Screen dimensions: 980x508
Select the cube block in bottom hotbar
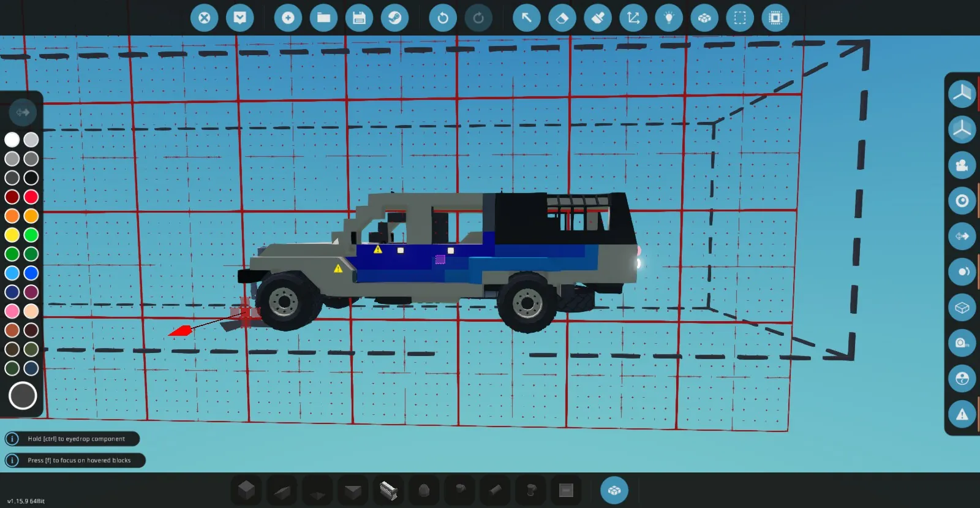click(x=246, y=490)
